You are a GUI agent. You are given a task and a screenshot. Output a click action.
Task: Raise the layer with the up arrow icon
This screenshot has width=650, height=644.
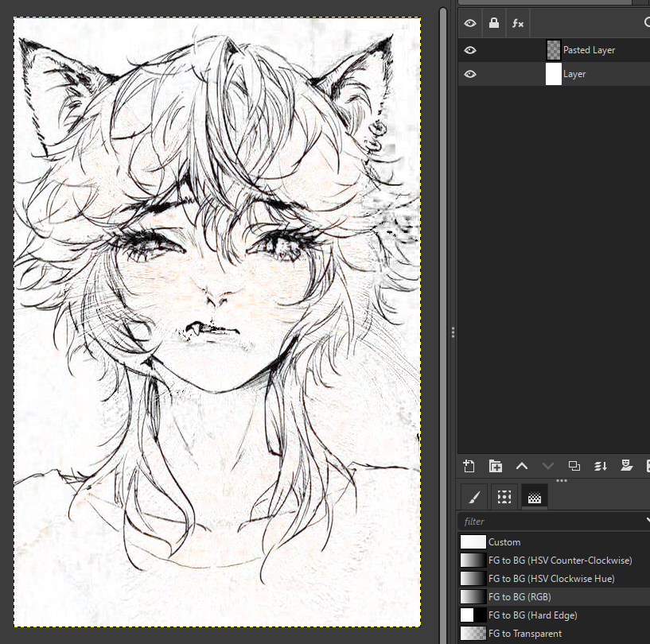pyautogui.click(x=521, y=466)
